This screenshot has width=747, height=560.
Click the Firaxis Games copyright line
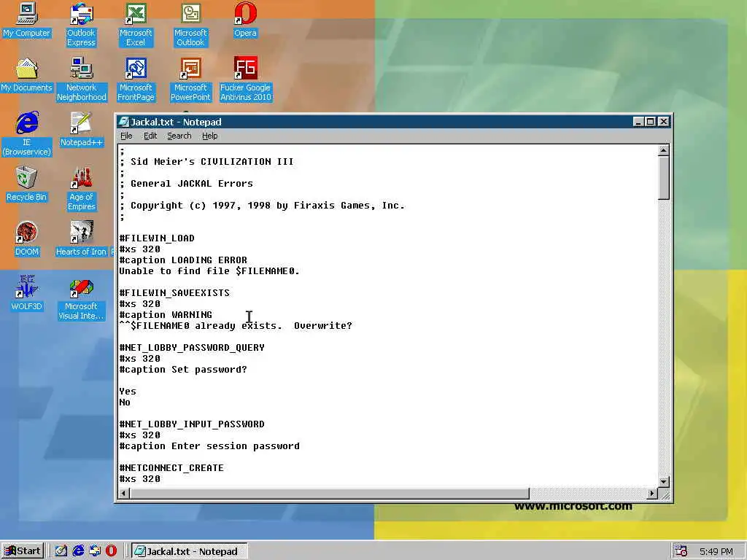pyautogui.click(x=262, y=205)
